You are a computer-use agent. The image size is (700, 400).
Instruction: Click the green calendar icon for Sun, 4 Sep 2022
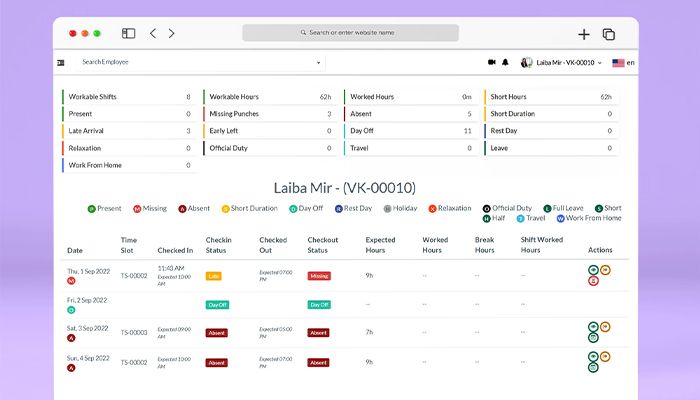point(593,367)
